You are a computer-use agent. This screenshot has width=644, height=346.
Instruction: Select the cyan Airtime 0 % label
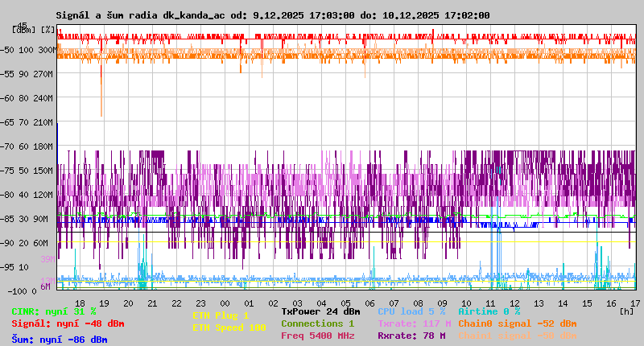tap(489, 311)
